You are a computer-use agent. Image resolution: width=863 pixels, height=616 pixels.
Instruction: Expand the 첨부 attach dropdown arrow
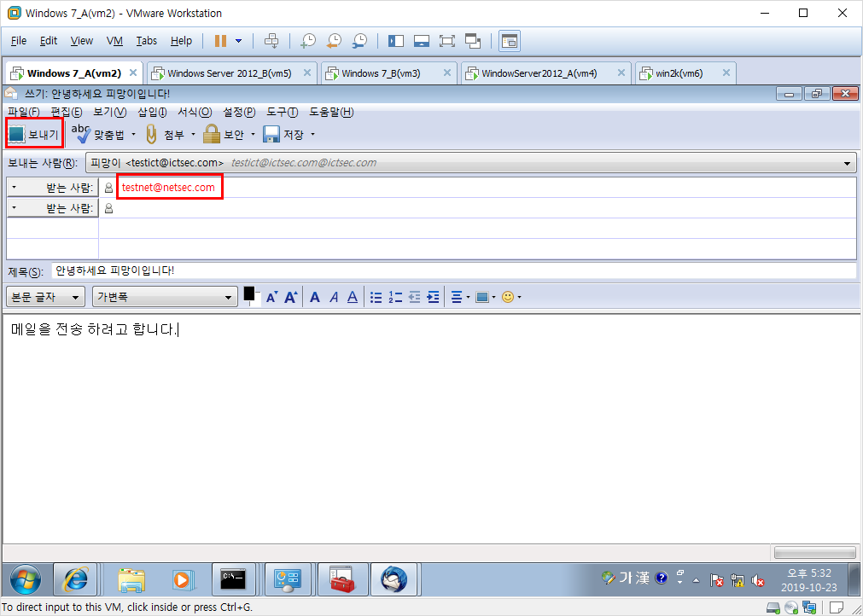tap(193, 134)
